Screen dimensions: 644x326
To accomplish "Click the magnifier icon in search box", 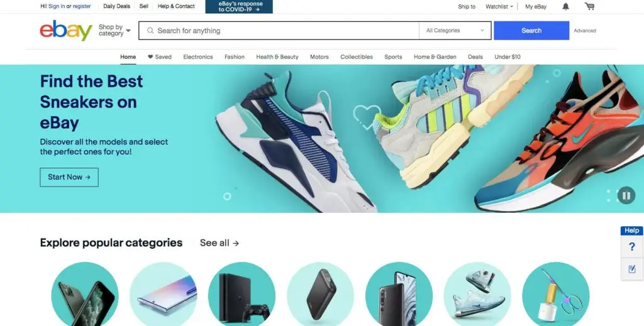I will click(x=150, y=30).
